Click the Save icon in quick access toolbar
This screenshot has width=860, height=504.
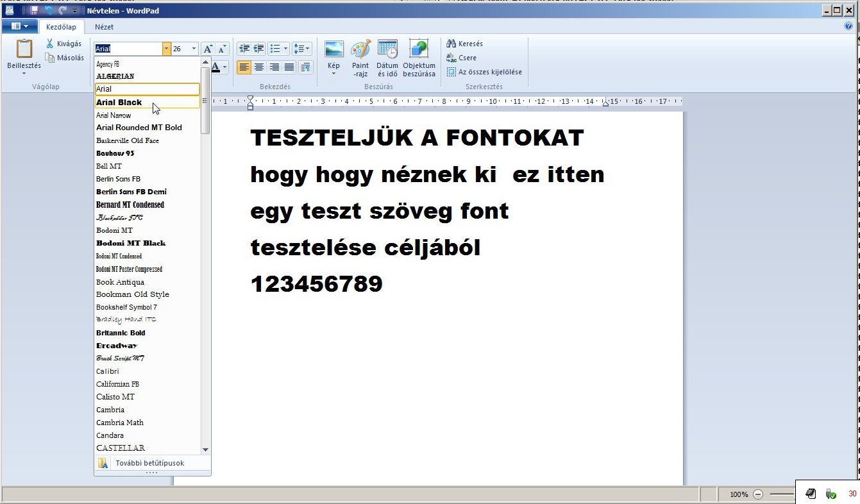[x=35, y=11]
